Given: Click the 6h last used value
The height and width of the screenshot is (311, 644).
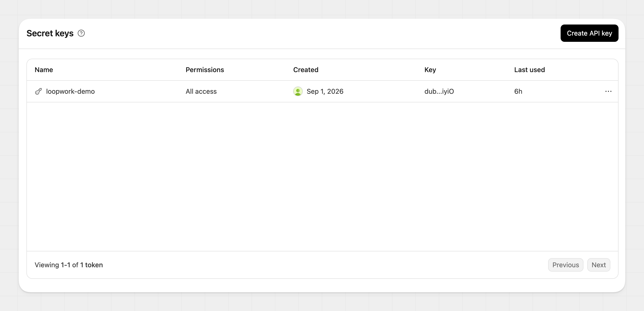Looking at the screenshot, I should click(518, 92).
